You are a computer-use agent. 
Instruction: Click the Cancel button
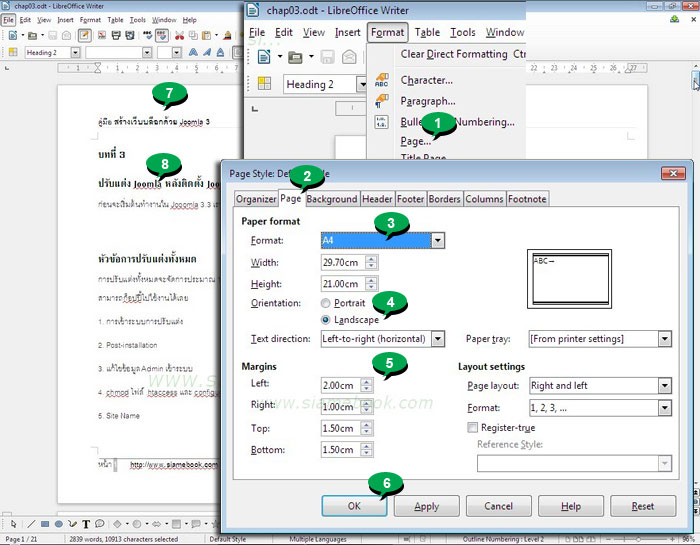point(499,506)
